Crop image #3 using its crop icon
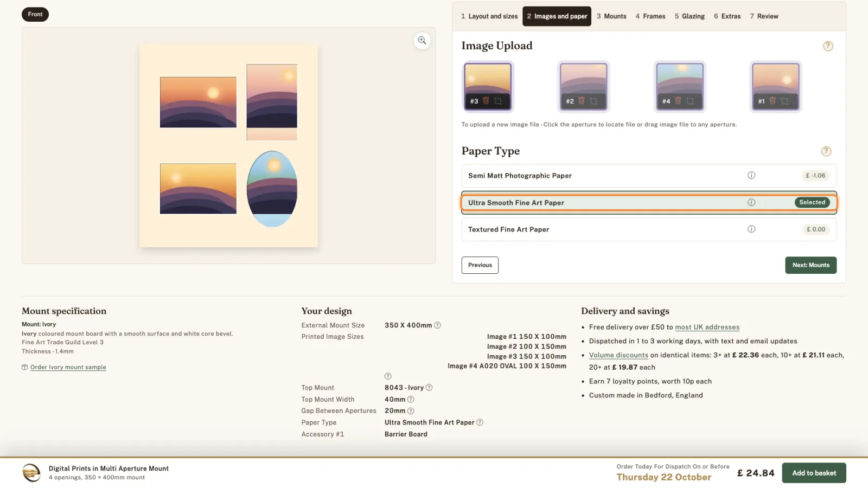The height and width of the screenshot is (488, 868). [x=498, y=101]
